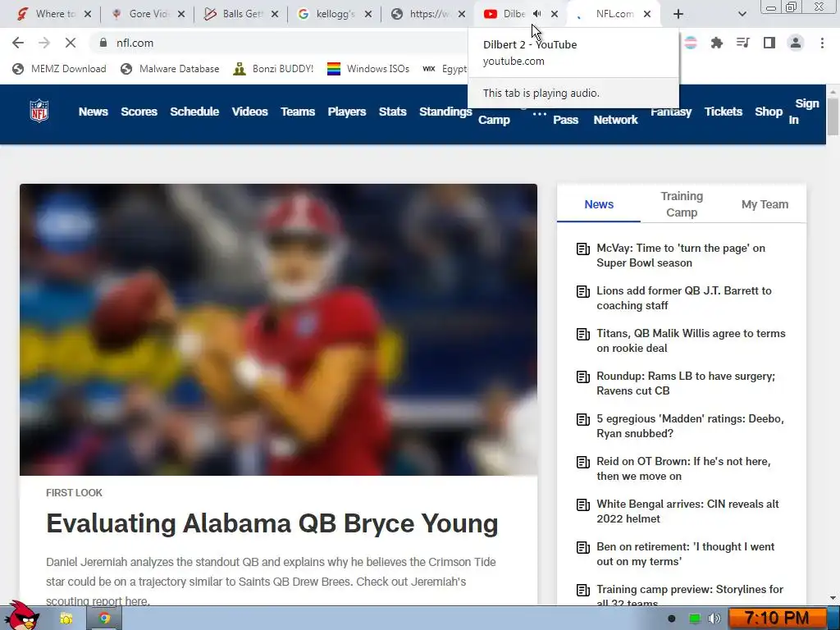Open Roundup Rams LB surgery article

(686, 383)
